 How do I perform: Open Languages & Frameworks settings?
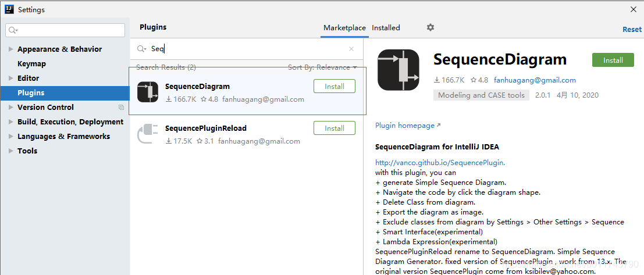pos(63,136)
